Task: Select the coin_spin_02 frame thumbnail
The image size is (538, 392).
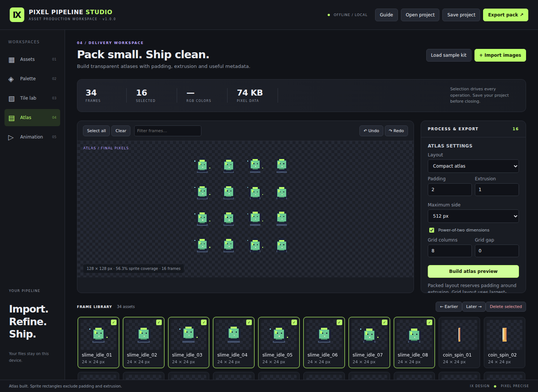Action: click(504, 342)
